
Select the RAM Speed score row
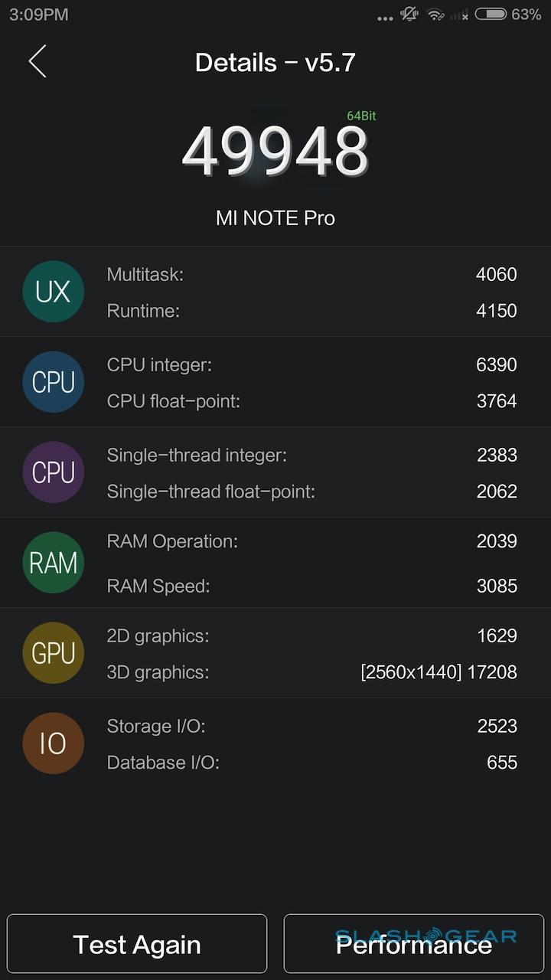311,586
